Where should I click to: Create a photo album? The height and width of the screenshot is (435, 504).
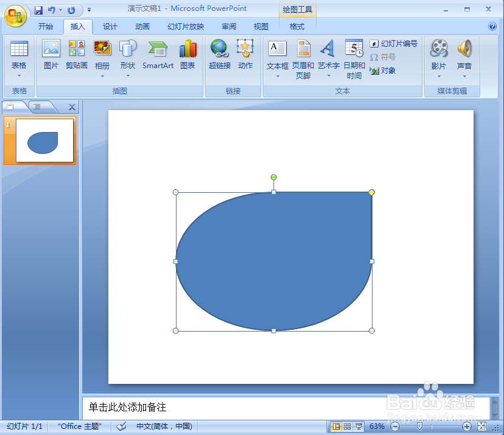click(102, 55)
